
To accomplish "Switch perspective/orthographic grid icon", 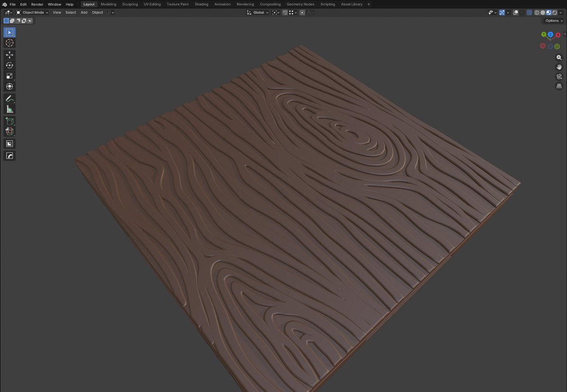I will click(x=559, y=86).
